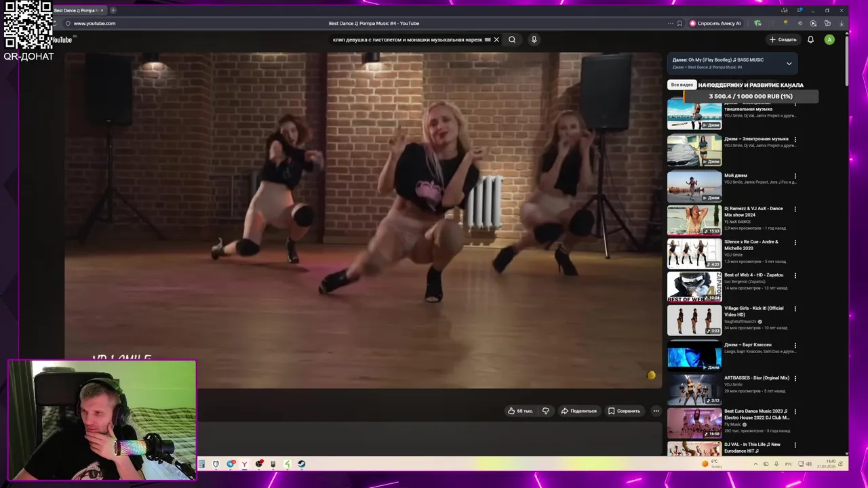Image resolution: width=868 pixels, height=488 pixels.
Task: Open the three-dot page menu in the address bar
Action: 670,23
